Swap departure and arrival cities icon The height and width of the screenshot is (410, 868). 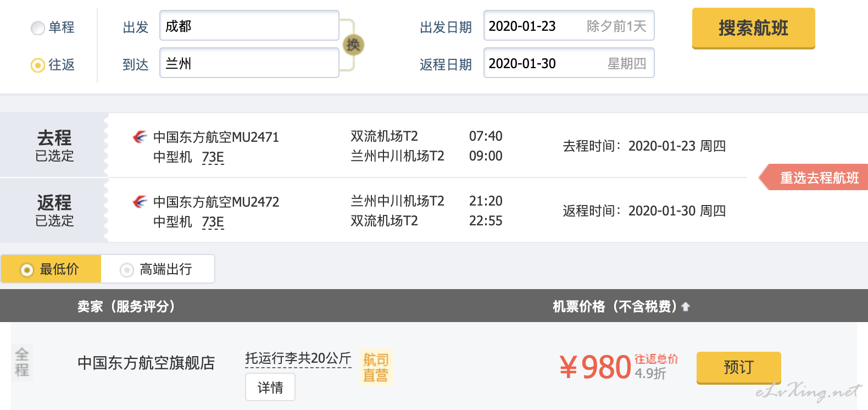pos(353,45)
